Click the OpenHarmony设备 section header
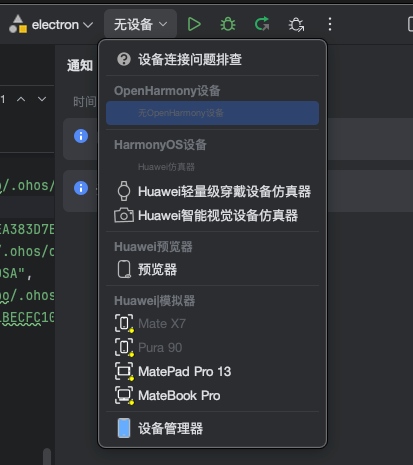413x465 pixels. (x=167, y=91)
